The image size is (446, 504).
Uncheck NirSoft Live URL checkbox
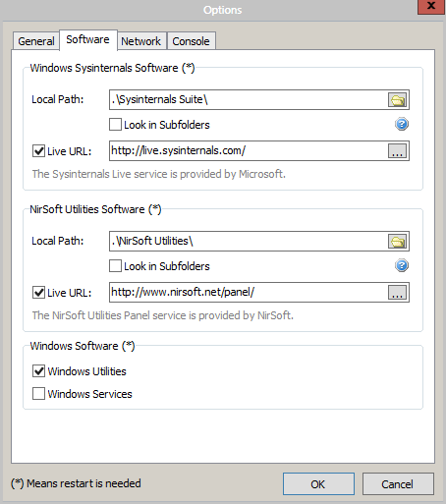[38, 293]
